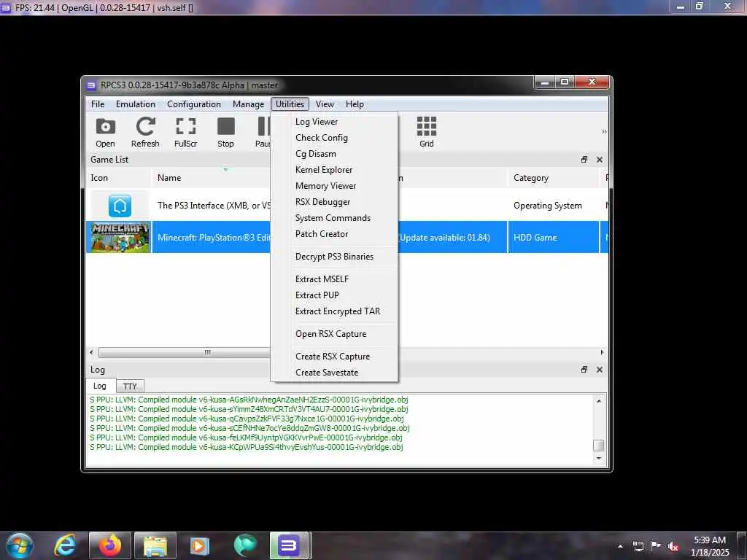747x560 pixels.
Task: Open RSX Debugger utility
Action: (334, 202)
